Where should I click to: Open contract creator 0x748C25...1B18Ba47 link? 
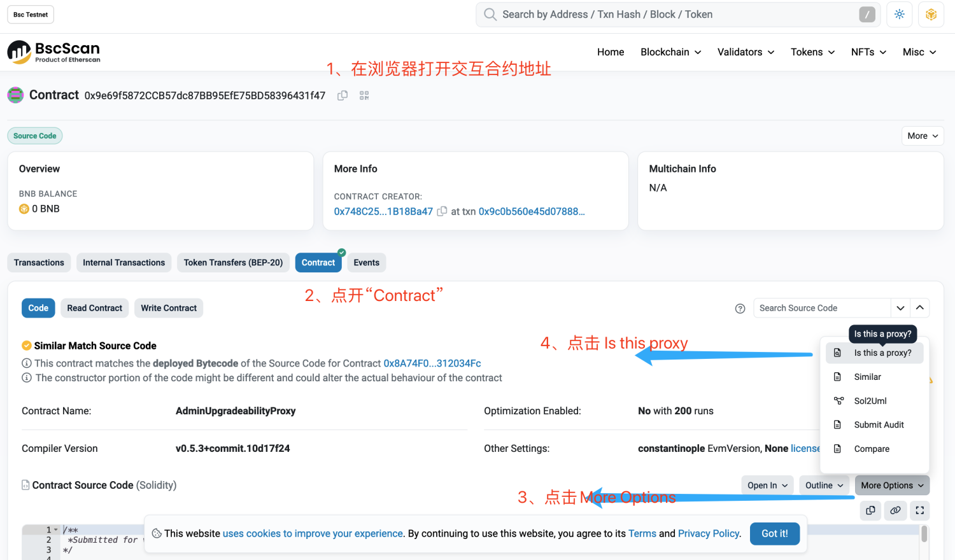pos(383,211)
